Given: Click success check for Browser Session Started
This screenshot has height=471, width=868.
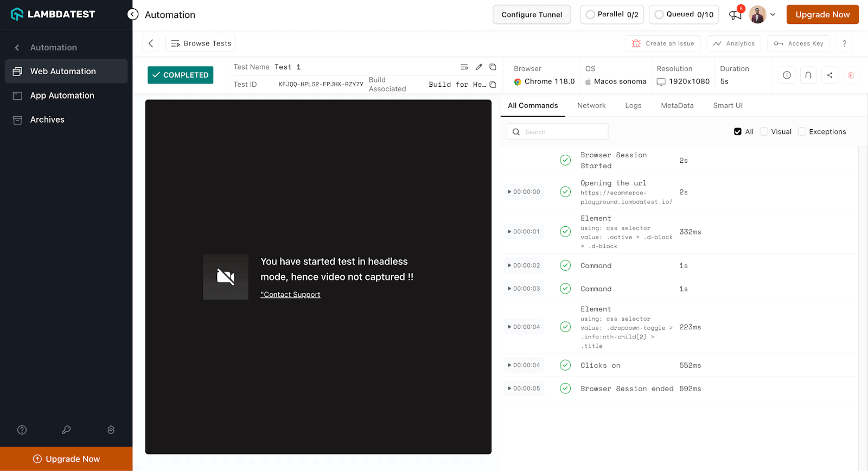Looking at the screenshot, I should (x=565, y=160).
